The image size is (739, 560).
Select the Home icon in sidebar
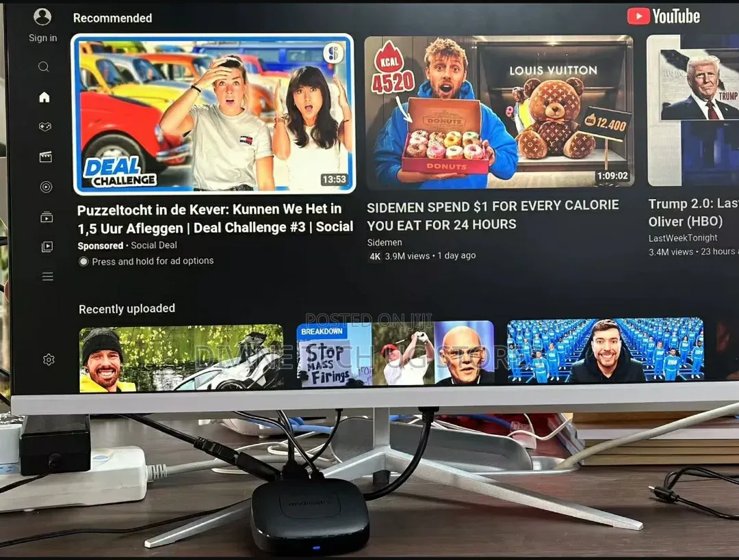tap(44, 97)
